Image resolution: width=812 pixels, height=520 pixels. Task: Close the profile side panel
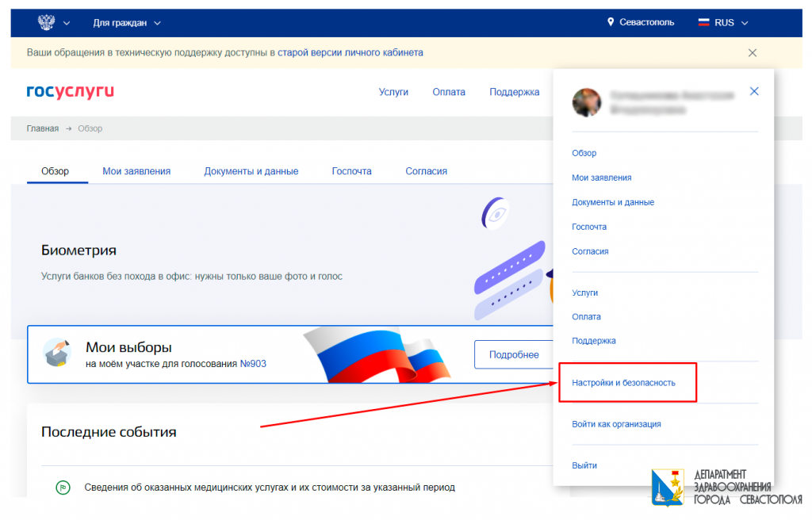click(x=754, y=91)
